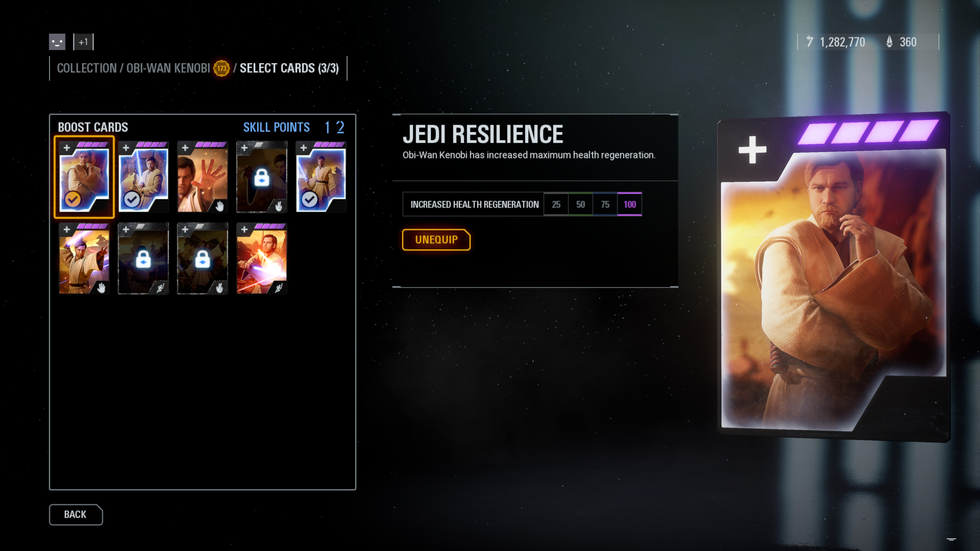The image size is (980, 551).
Task: Open Obi-Wan Kenobi breadcrumb item
Action: click(x=168, y=68)
